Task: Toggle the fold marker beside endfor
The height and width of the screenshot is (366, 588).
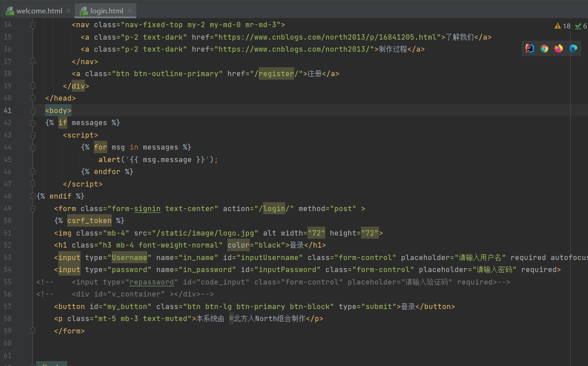Action: tap(32, 171)
